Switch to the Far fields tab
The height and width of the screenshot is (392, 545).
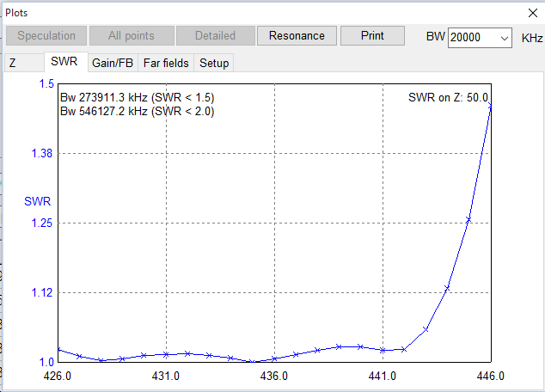[x=166, y=63]
